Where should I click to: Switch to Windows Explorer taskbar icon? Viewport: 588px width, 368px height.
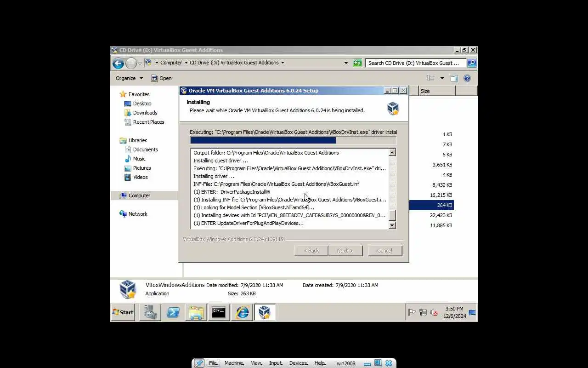[x=196, y=312]
